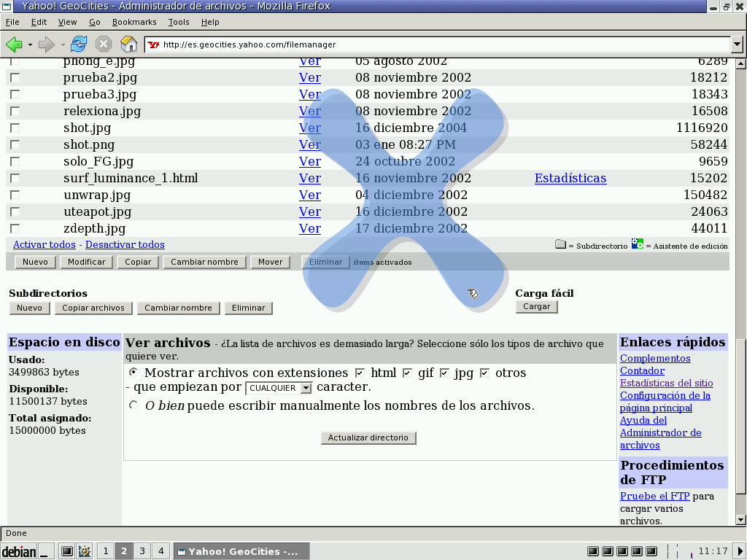The image size is (747, 560).
Task: Click the file name uteapot.jpg
Action: [97, 211]
